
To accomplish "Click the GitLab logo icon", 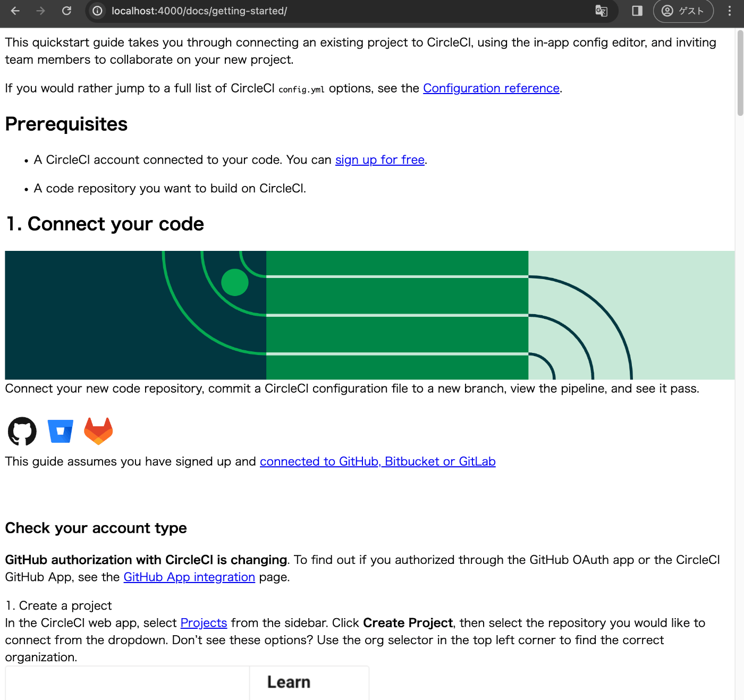I will point(98,431).
